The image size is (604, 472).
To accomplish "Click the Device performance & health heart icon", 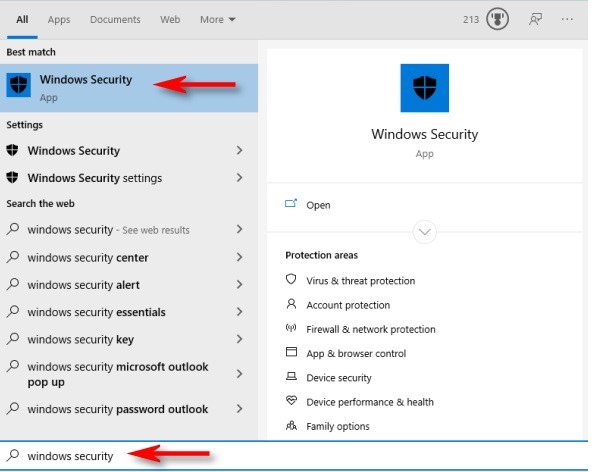I will tap(291, 401).
